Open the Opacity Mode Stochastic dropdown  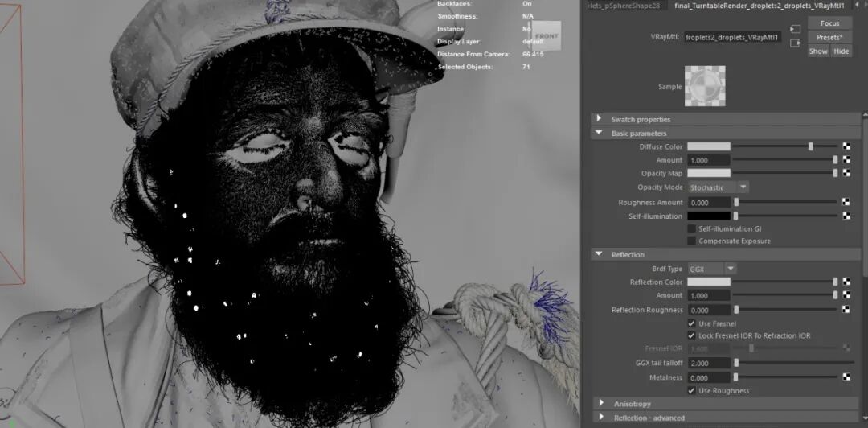[x=718, y=187]
